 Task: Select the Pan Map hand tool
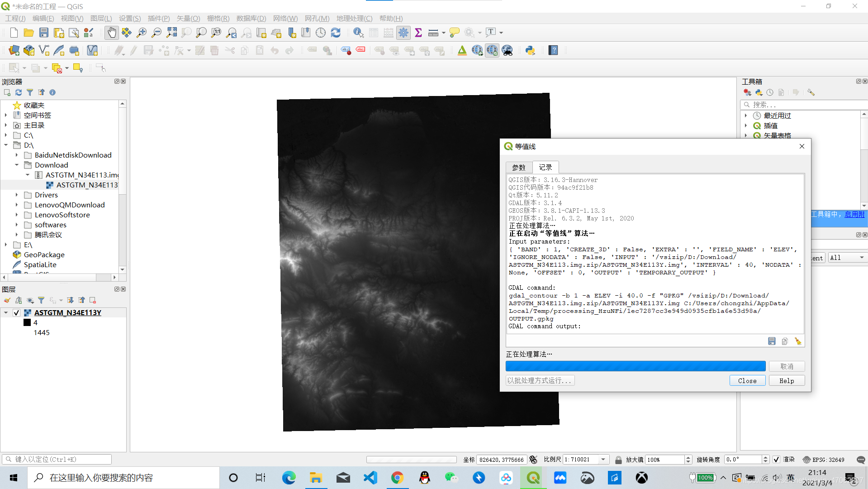112,33
